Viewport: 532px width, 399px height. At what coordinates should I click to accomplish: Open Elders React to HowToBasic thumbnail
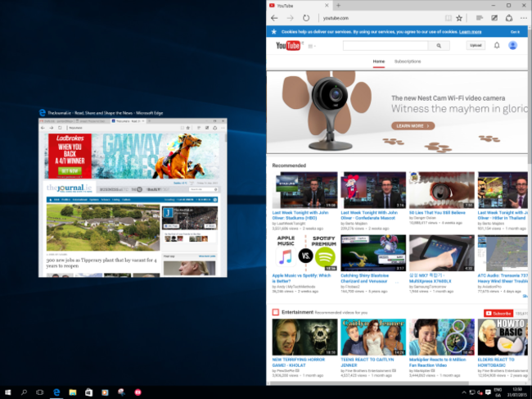tap(503, 337)
